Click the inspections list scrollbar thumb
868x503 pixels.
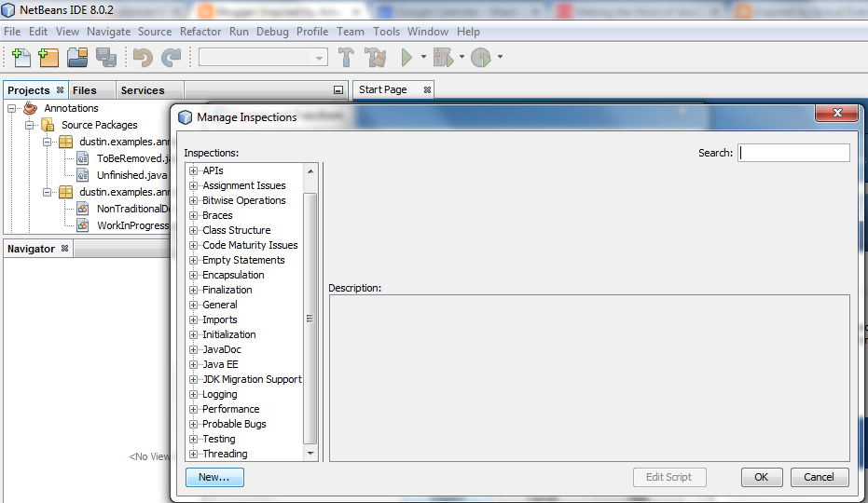pos(310,319)
